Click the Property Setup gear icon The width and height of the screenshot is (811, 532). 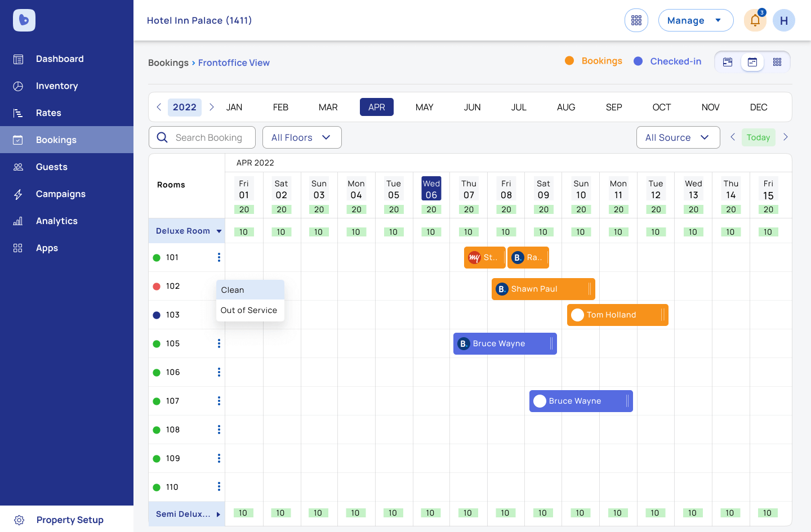coord(19,520)
